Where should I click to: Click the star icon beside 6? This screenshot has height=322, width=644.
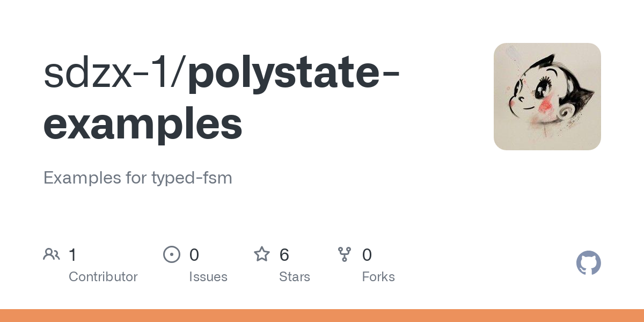tap(262, 254)
